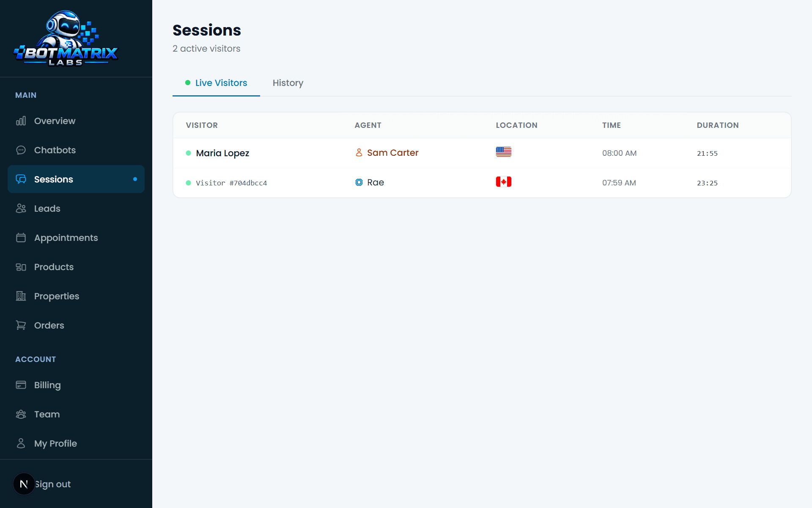
Task: Select the Leads people icon
Action: click(x=21, y=209)
